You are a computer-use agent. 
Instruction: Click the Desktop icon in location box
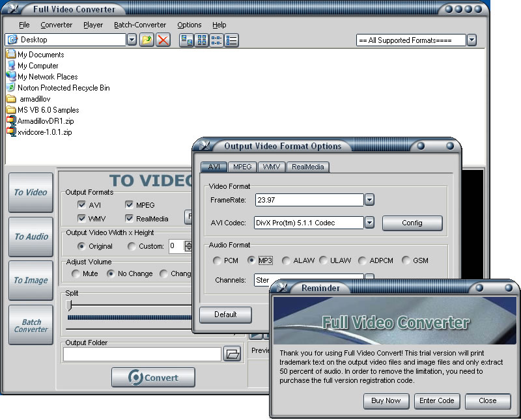(x=12, y=40)
